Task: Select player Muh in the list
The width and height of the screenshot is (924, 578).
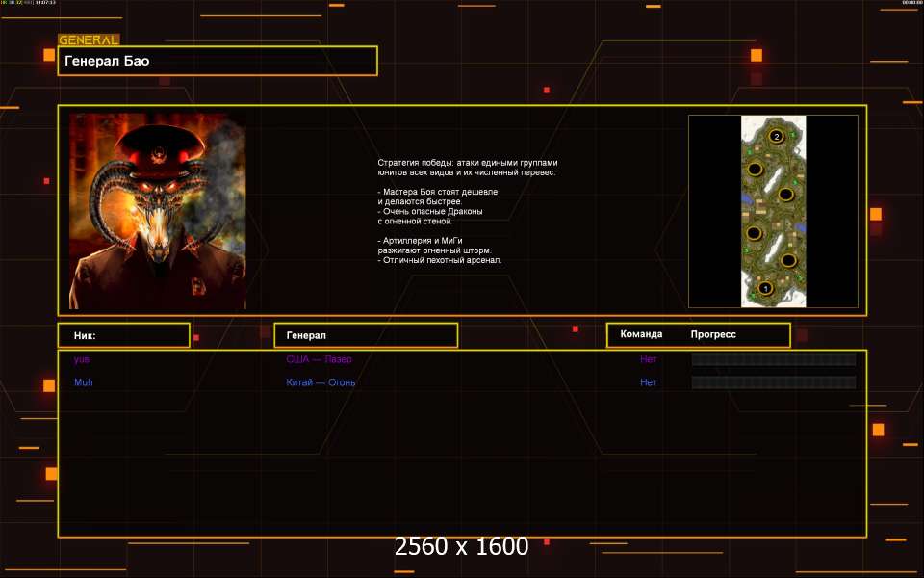Action: 84,382
